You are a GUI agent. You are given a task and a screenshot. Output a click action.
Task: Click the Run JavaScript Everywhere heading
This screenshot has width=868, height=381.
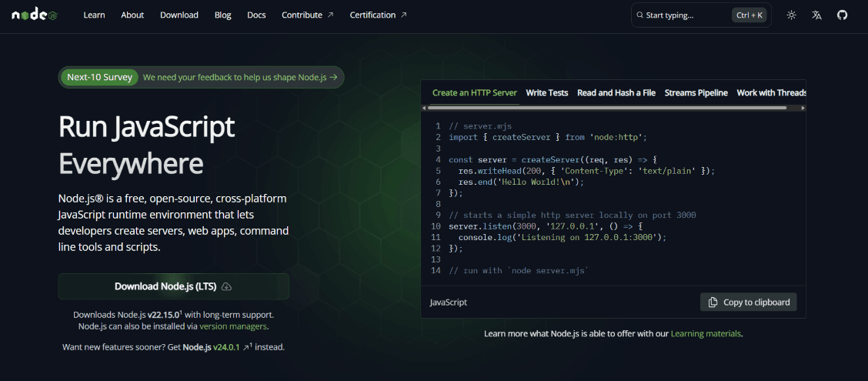pyautogui.click(x=147, y=145)
